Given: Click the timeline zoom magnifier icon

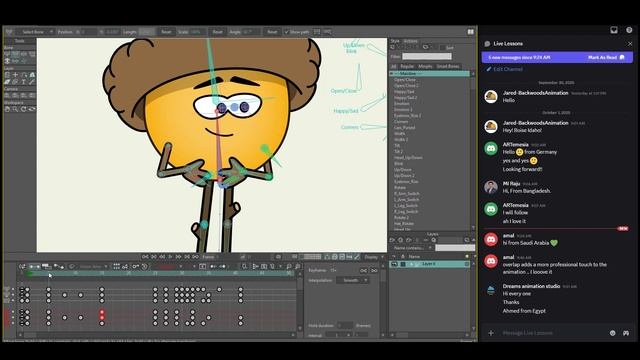Looking at the screenshot, I should 289,267.
